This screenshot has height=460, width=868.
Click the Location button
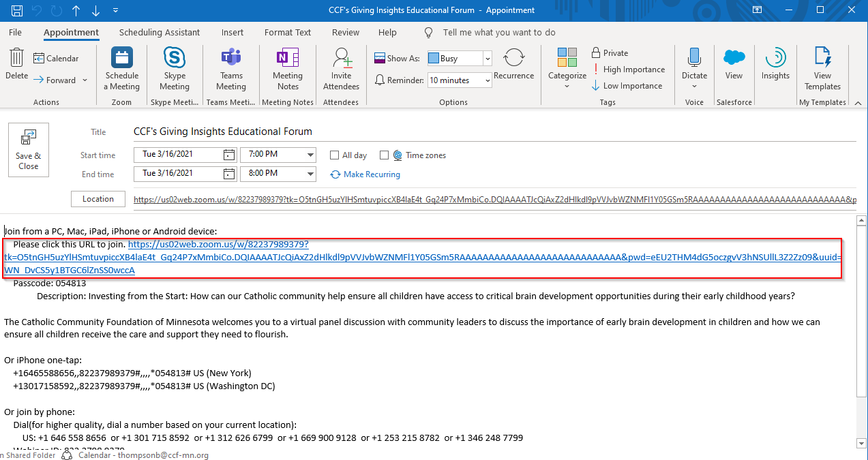[98, 199]
